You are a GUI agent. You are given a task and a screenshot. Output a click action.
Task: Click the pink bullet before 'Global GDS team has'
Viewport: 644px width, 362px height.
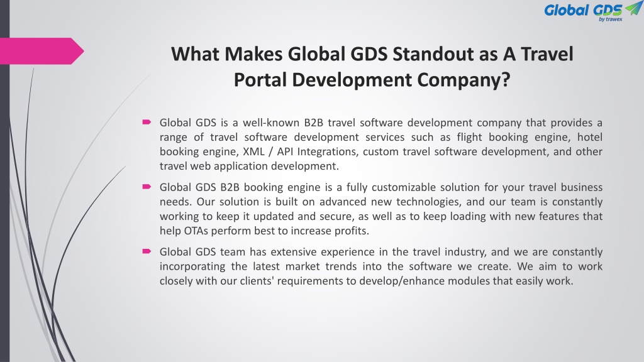pyautogui.click(x=147, y=251)
